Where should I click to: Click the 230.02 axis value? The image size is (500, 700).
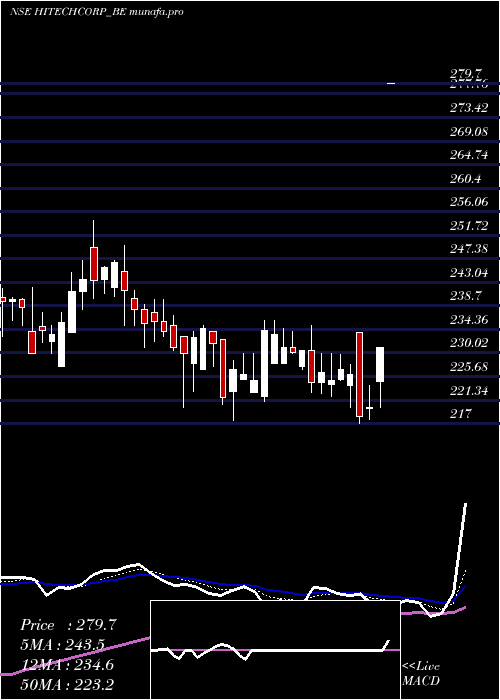click(x=468, y=343)
